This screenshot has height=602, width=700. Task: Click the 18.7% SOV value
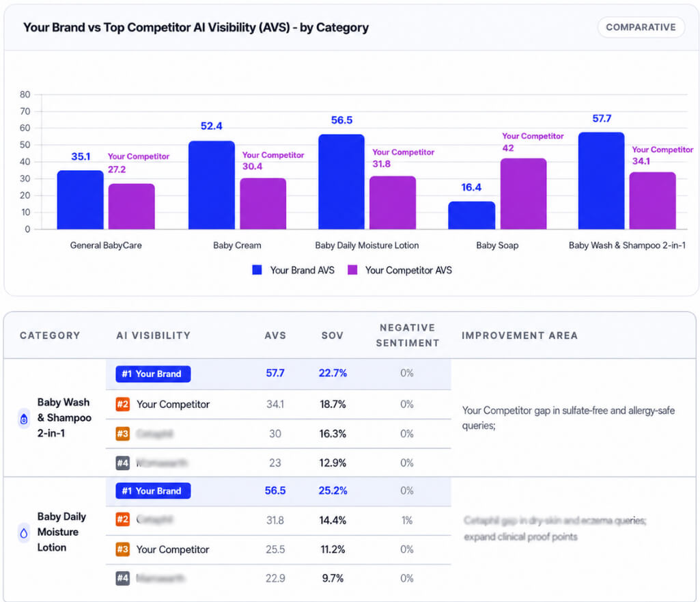tap(333, 404)
